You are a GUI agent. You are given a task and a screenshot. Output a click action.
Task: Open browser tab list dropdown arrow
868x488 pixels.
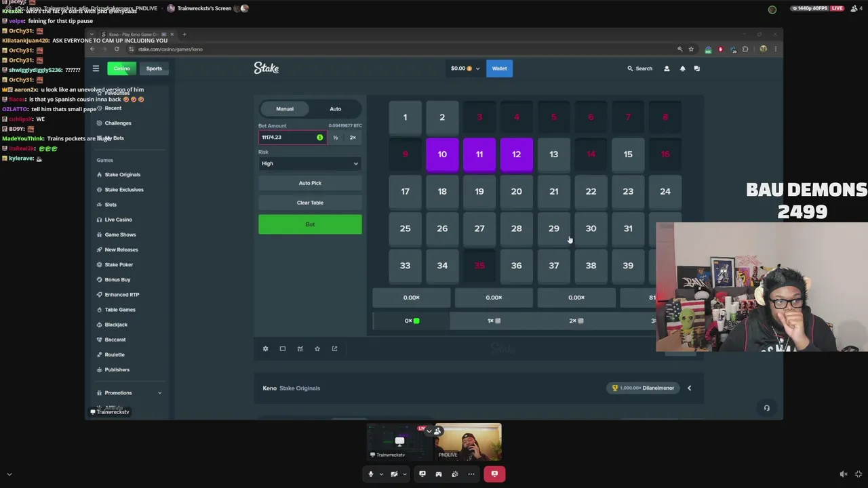[x=92, y=34]
